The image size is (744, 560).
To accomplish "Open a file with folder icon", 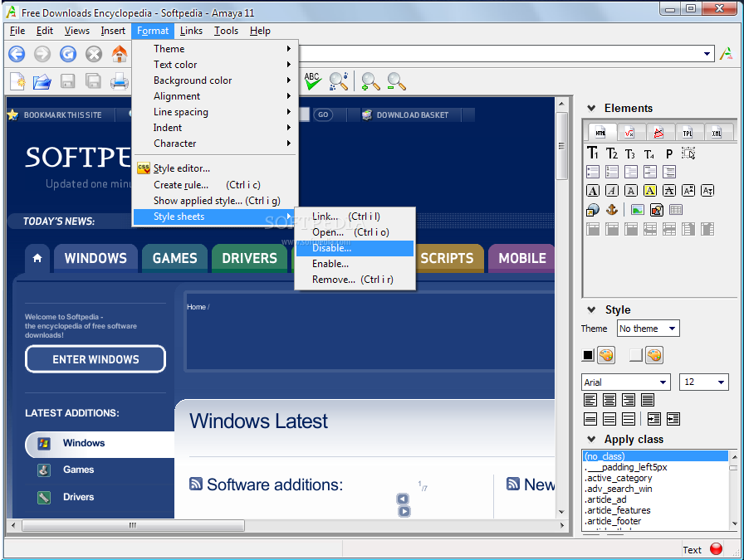I will [x=42, y=81].
